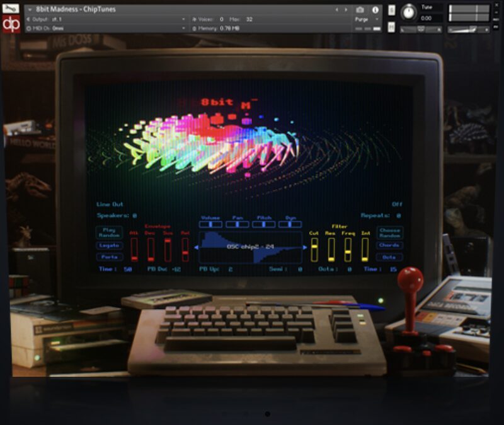The width and height of the screenshot is (504, 425).
Task: Click the Repeats value 0
Action: (399, 216)
